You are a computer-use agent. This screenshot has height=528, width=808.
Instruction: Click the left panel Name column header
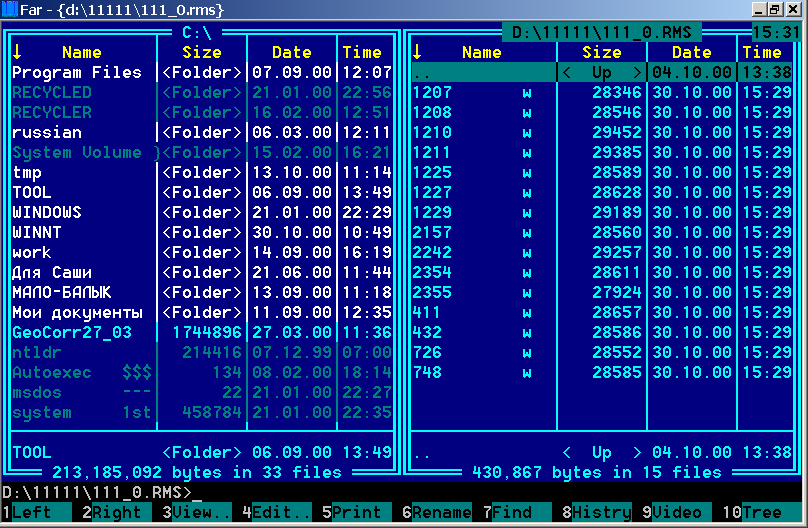[x=81, y=52]
